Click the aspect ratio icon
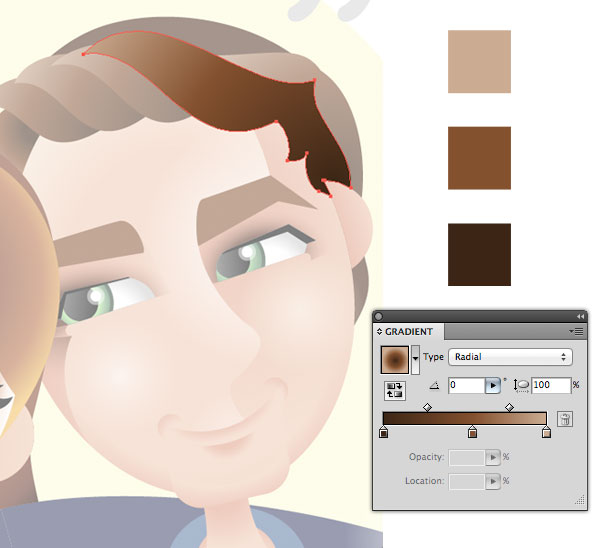600x548 pixels. (x=521, y=386)
